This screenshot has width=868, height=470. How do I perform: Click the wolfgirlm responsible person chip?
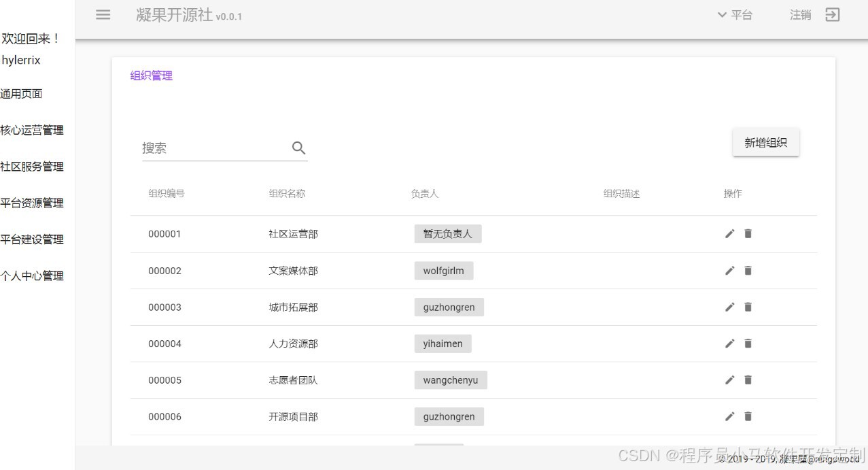[x=444, y=270]
